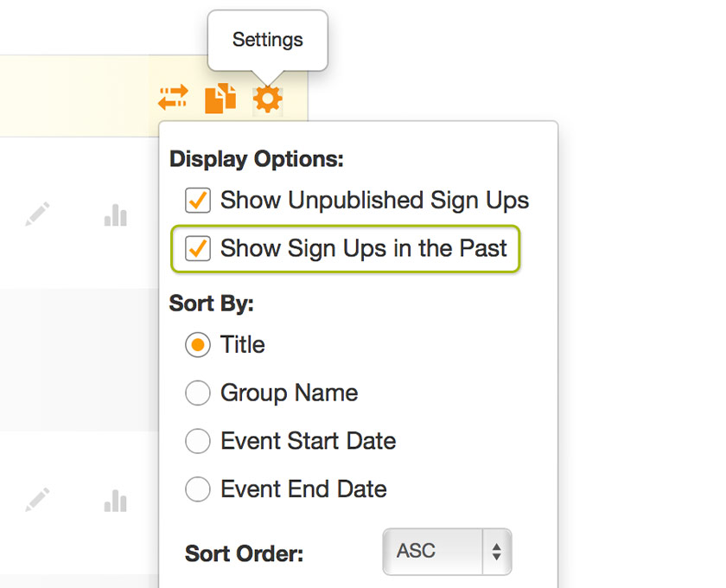Screen dimensions: 726x588
Task: Open the Settings gear icon
Action: [x=268, y=97]
